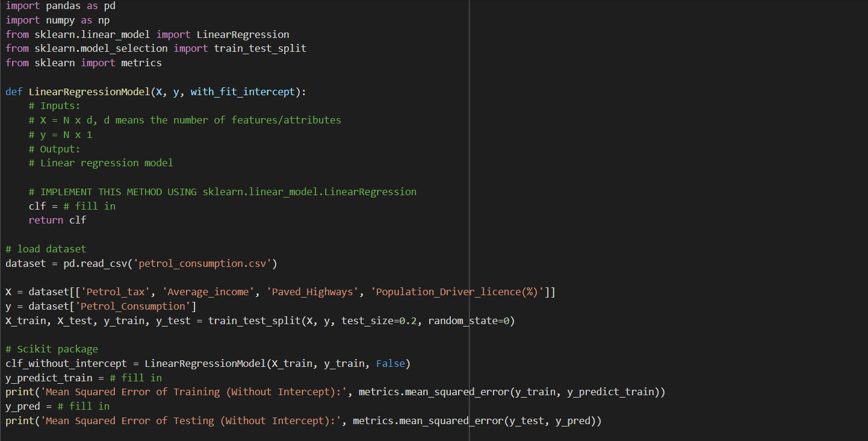Click the 'Average_income' feature string
This screenshot has width=868, height=441.
(208, 292)
